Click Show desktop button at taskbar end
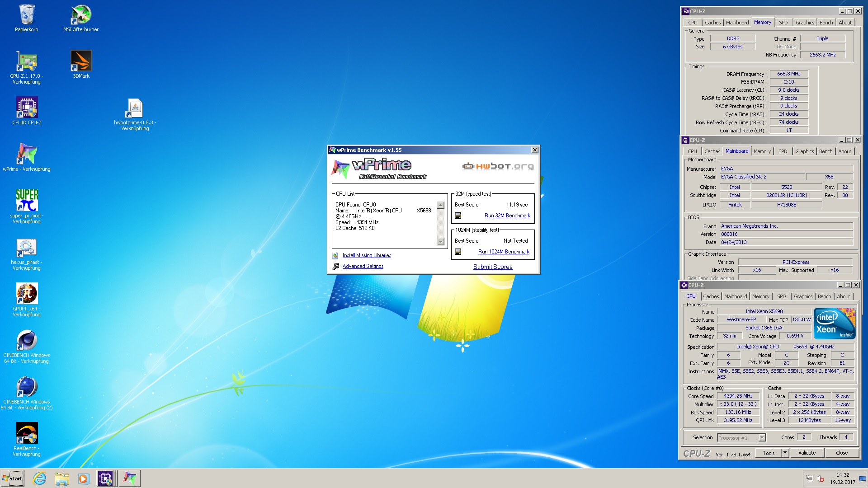This screenshot has width=868, height=488. (863, 479)
